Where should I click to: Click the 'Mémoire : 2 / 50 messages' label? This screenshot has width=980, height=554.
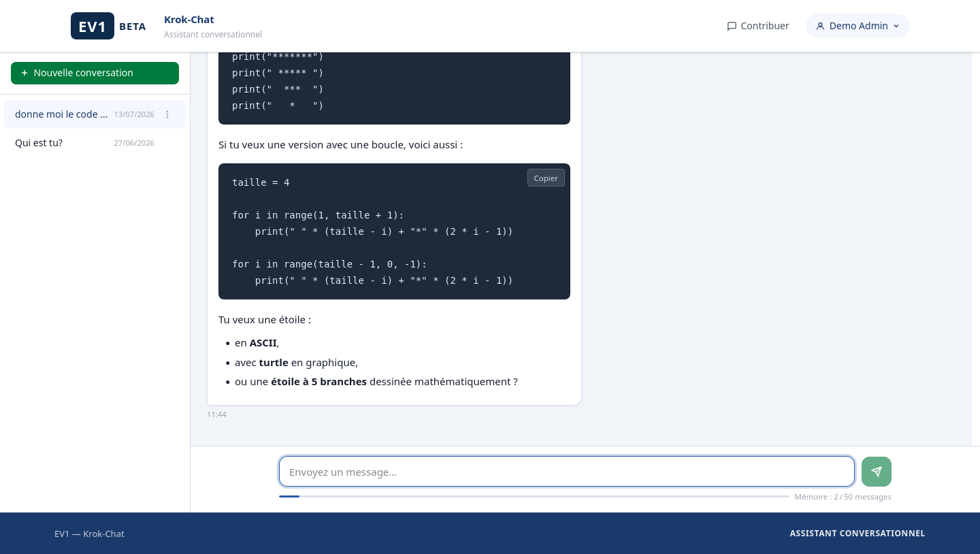coord(843,497)
